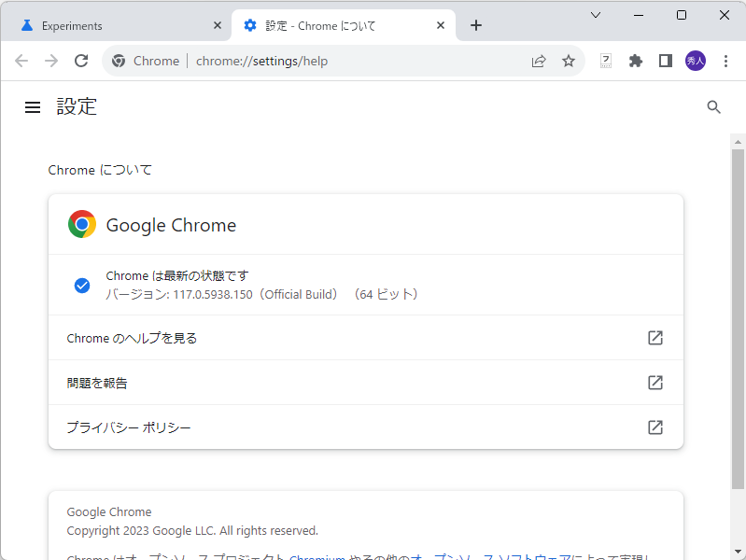The image size is (746, 560).
Task: Select the 設定 - Chrome について tab
Action: pyautogui.click(x=343, y=26)
